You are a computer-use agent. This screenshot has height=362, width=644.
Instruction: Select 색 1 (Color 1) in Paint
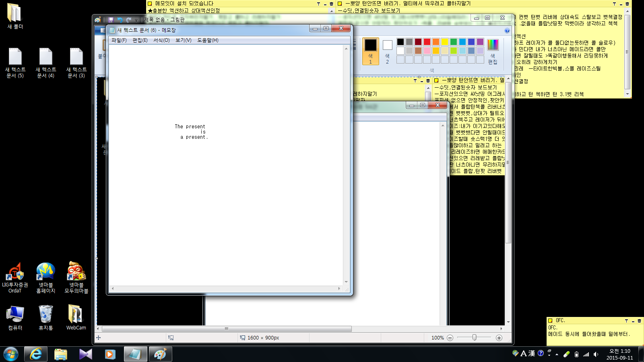click(371, 51)
